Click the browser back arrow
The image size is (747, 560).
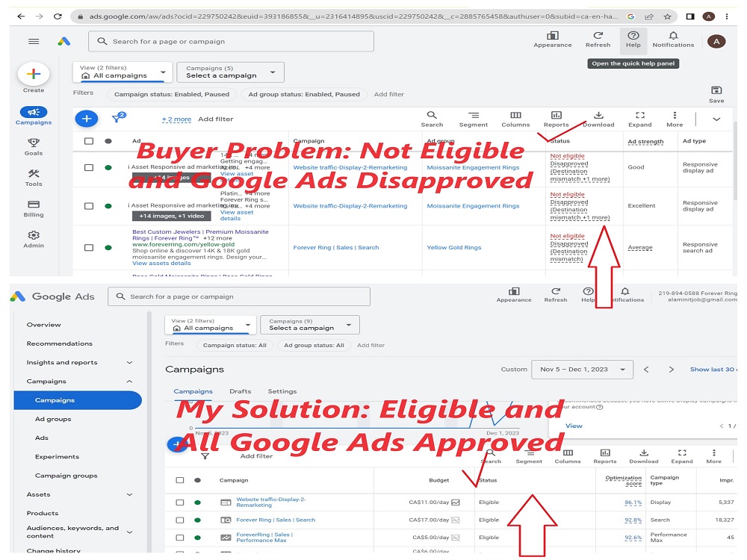click(x=21, y=16)
